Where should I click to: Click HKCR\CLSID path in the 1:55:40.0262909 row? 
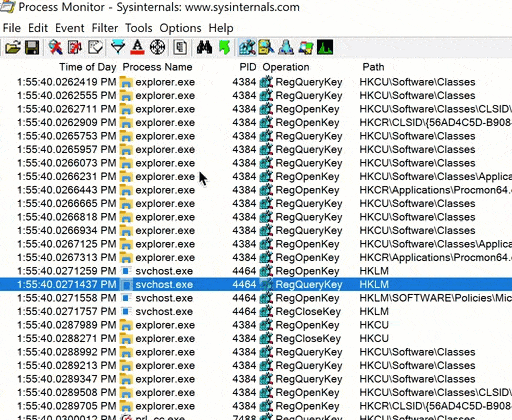[x=435, y=123]
